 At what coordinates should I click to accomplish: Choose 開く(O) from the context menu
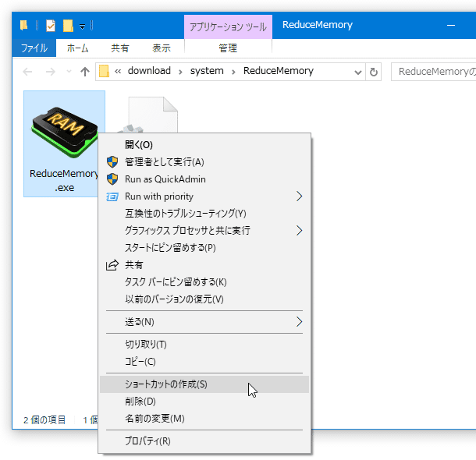coord(204,145)
